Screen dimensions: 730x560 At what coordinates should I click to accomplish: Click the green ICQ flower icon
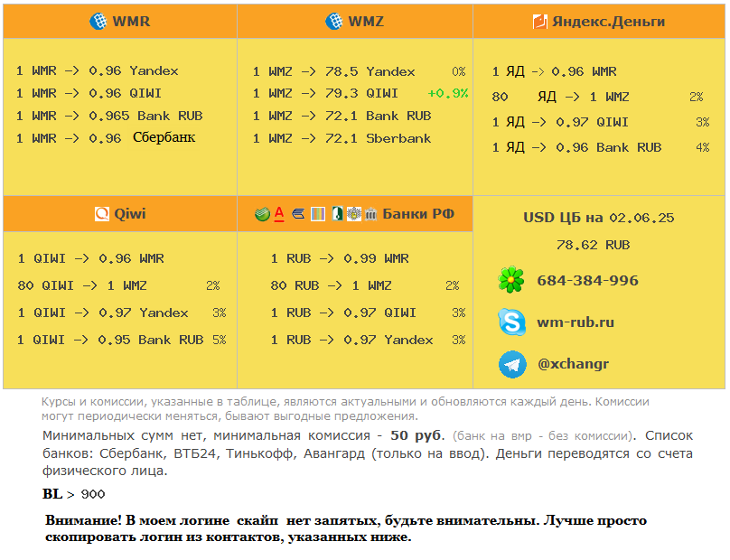tap(511, 280)
